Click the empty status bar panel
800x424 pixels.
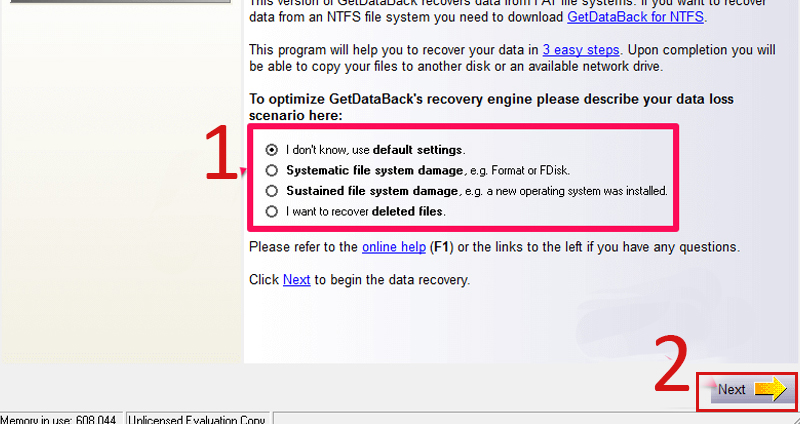click(x=536, y=419)
